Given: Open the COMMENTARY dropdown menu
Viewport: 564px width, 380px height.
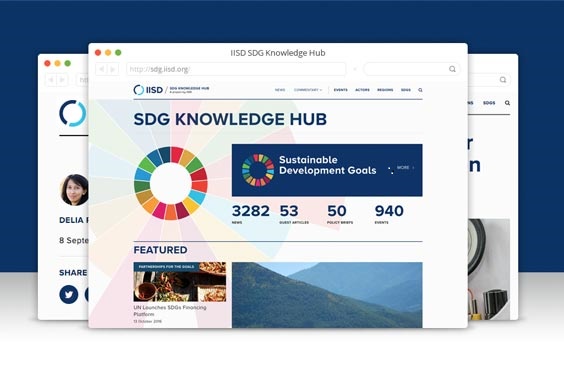Looking at the screenshot, I should click(x=308, y=90).
